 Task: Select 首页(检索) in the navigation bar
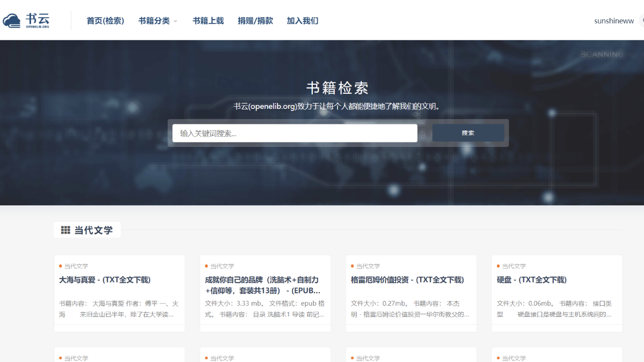tap(105, 21)
